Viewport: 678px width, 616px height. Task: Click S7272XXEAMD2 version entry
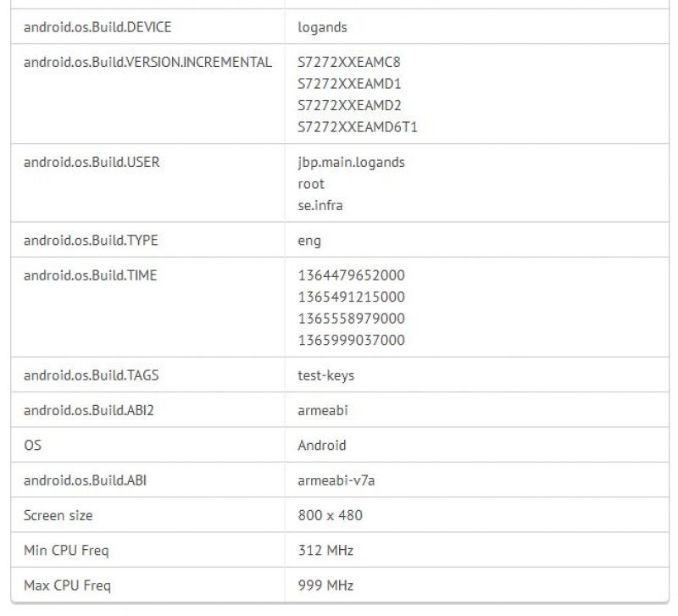point(349,105)
